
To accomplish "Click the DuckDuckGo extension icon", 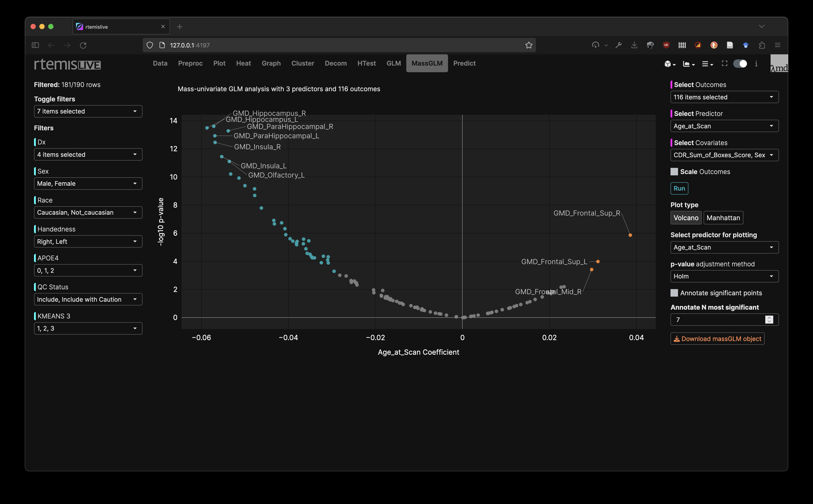I will (x=714, y=45).
